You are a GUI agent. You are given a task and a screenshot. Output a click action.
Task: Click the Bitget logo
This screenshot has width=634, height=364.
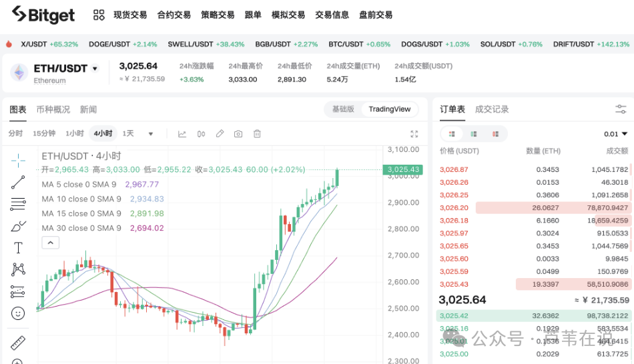pos(43,15)
